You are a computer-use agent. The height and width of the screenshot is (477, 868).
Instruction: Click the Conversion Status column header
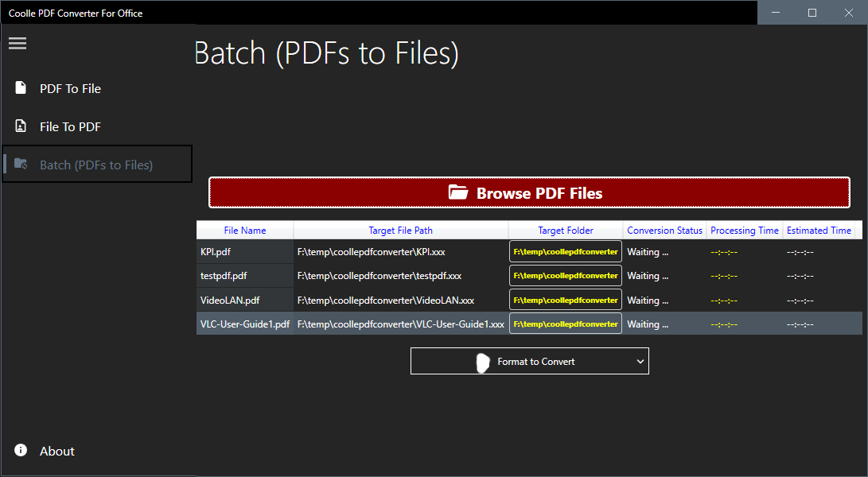click(x=664, y=230)
